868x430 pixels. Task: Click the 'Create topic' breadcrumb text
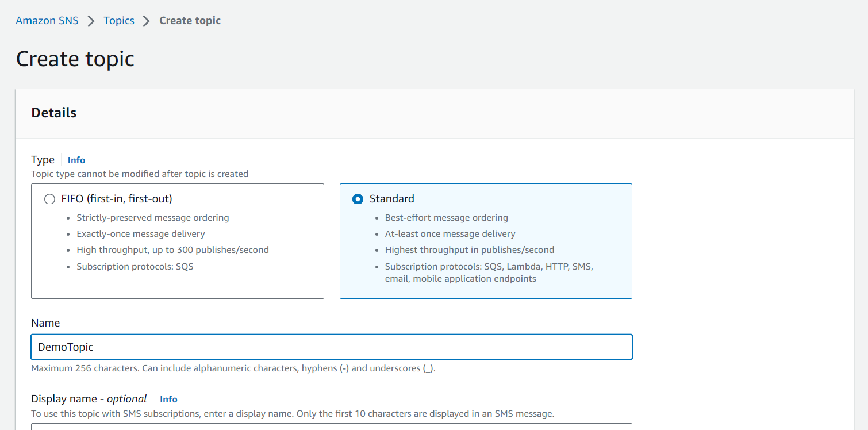click(190, 21)
